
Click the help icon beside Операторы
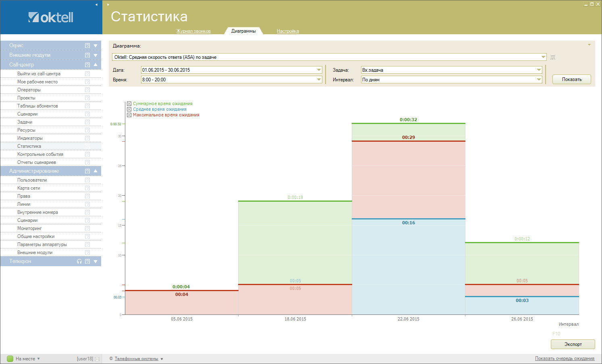pyautogui.click(x=87, y=90)
